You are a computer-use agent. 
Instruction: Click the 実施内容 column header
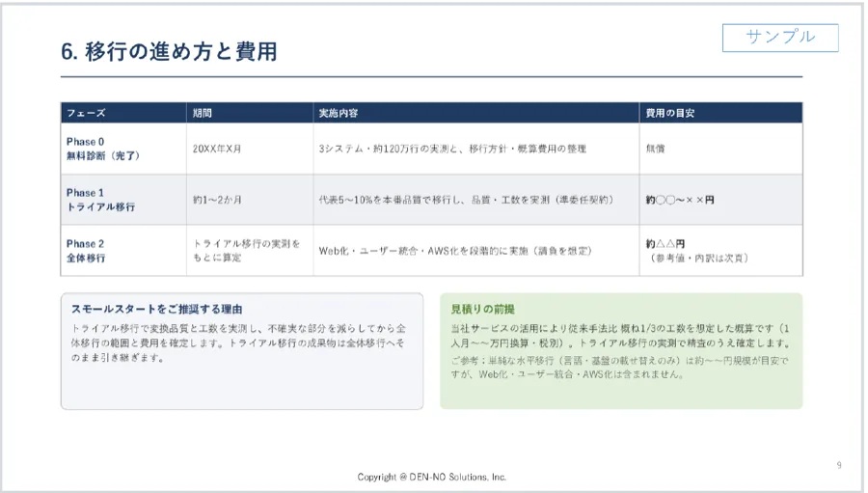tap(476, 113)
